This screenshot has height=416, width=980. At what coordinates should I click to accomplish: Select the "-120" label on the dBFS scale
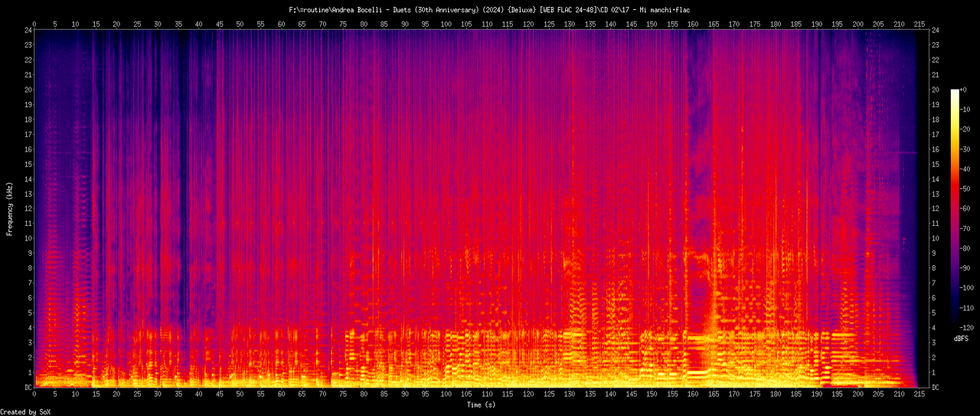[969, 326]
